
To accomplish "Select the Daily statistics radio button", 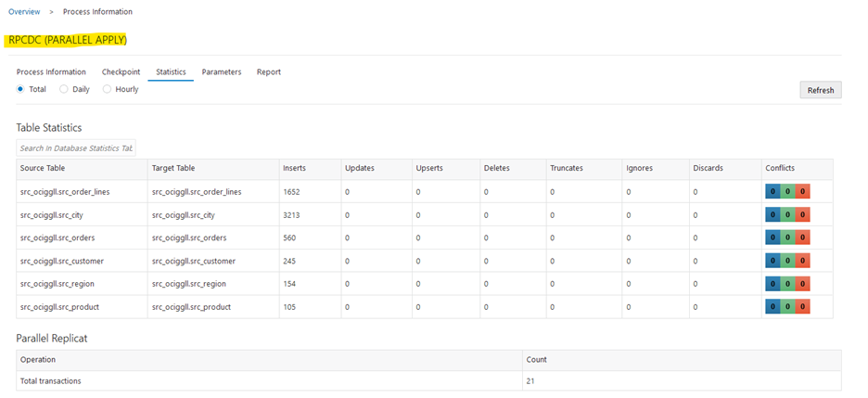I will click(x=64, y=89).
